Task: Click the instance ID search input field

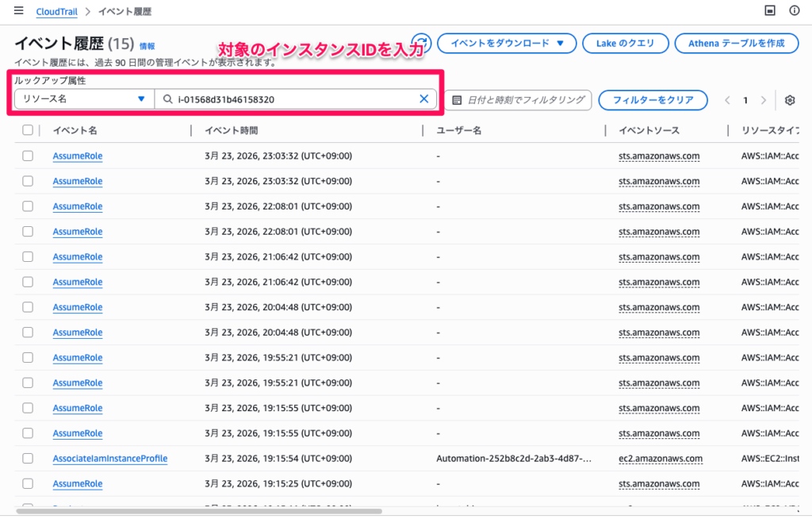Action: (x=293, y=99)
